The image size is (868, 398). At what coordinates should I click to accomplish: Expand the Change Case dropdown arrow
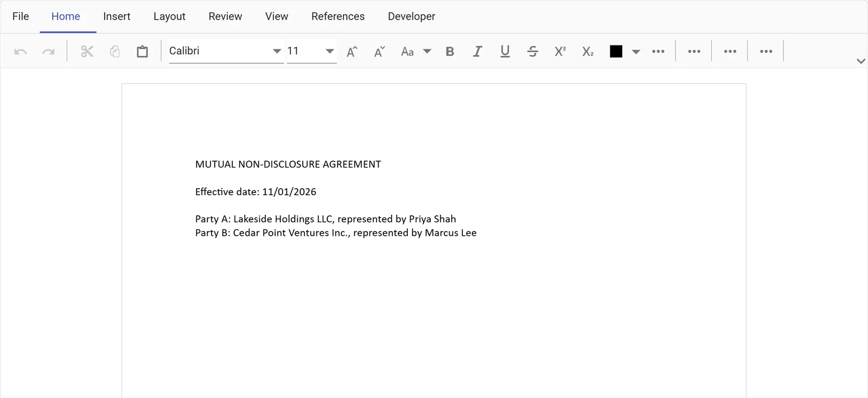click(x=427, y=52)
